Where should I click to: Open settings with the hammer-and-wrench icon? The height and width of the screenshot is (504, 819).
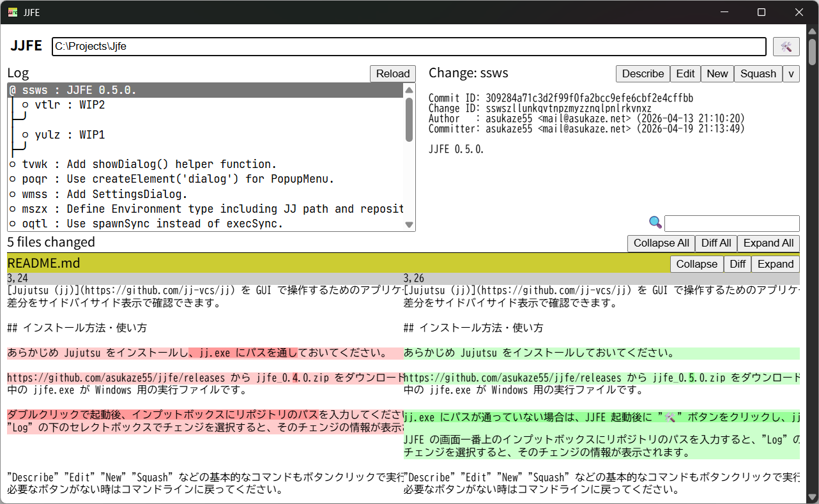[x=786, y=46]
